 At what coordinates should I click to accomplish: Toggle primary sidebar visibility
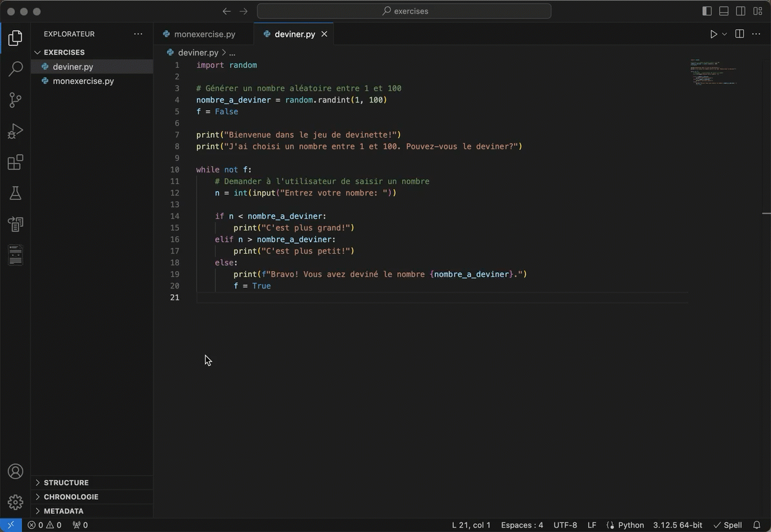pos(707,12)
